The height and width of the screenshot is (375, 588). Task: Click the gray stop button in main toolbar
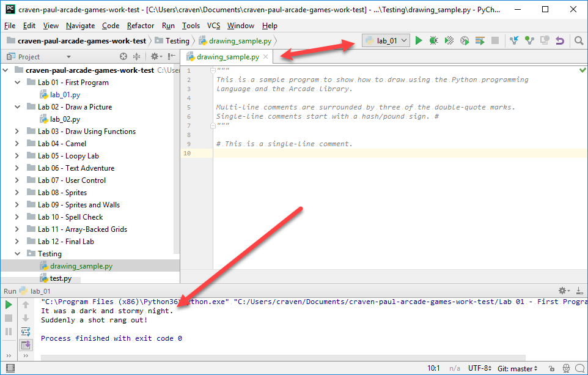pos(495,40)
